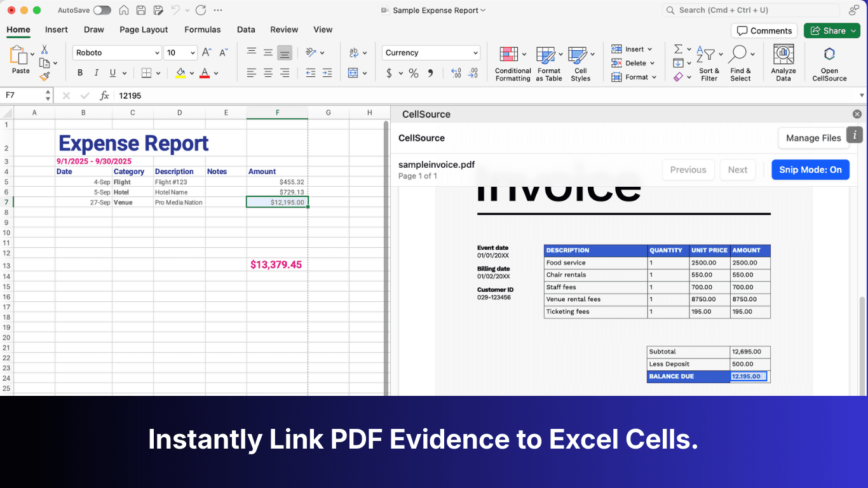Click the AutoSum sigma icon
The image size is (868, 488).
click(x=677, y=48)
